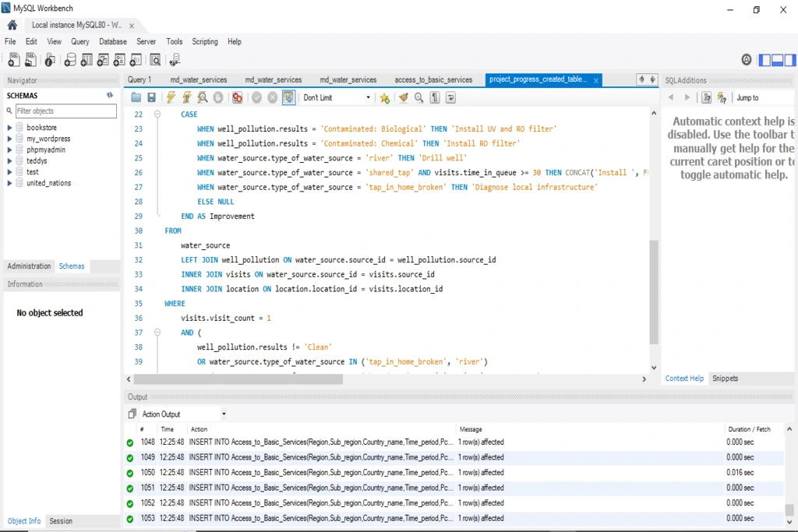Open the Snippets tab in SQL Additions
This screenshot has height=532, width=798.
(726, 379)
